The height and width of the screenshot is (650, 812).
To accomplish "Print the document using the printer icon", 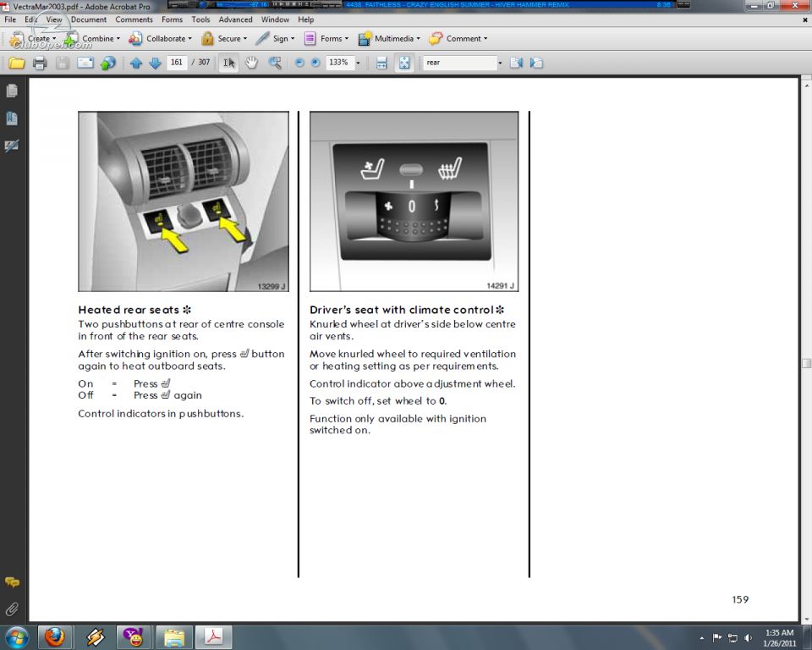I will coord(40,63).
